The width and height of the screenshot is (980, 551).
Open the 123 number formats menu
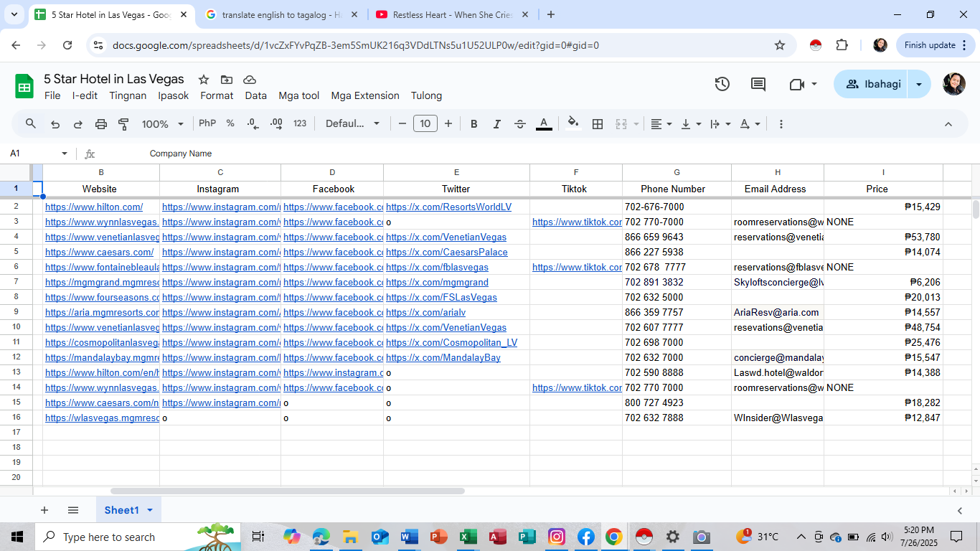click(x=300, y=123)
